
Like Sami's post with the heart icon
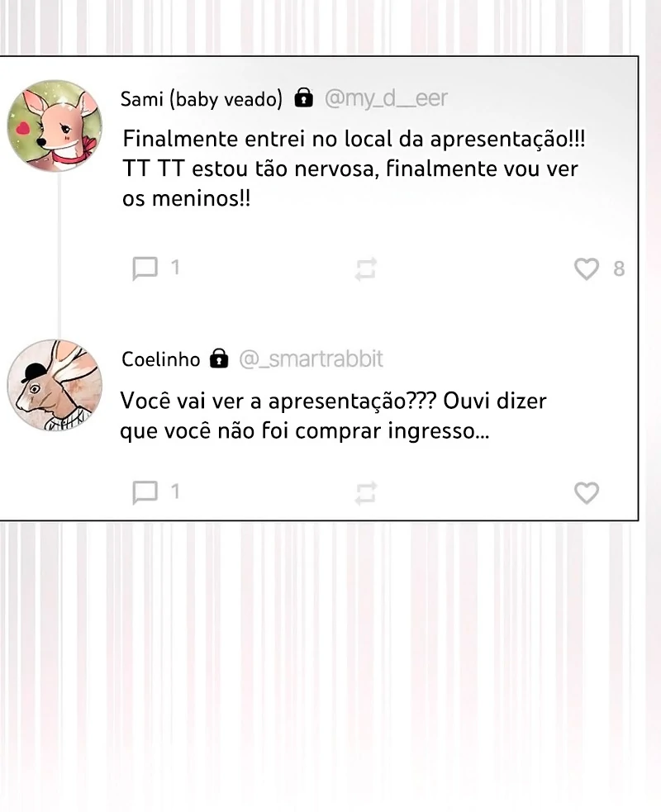(x=587, y=268)
